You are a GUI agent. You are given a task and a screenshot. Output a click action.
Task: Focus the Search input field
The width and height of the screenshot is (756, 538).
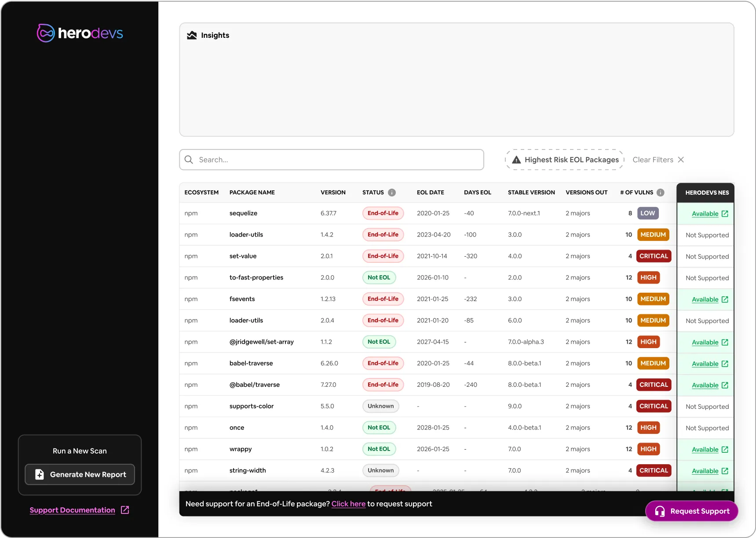[x=332, y=160]
